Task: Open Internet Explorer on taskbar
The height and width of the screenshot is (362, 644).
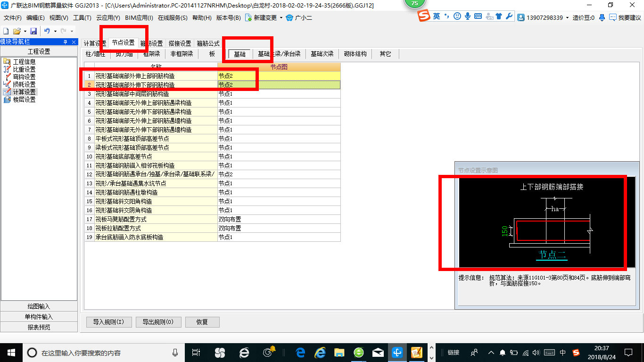Action: [320, 352]
